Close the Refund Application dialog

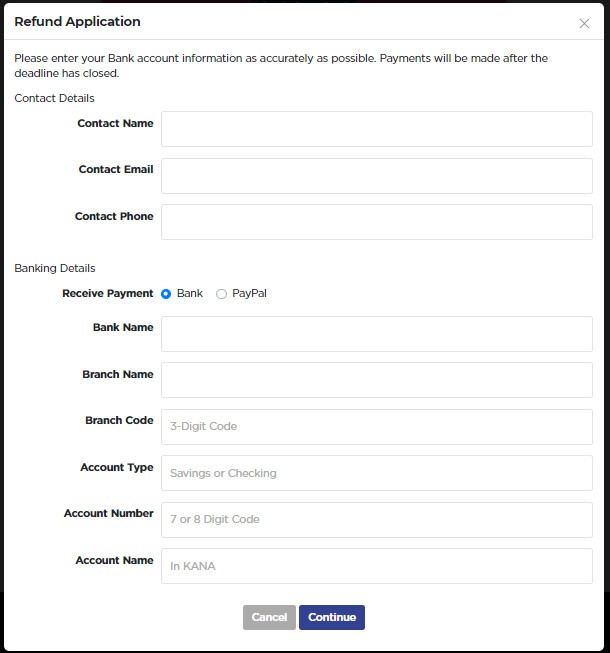click(584, 24)
